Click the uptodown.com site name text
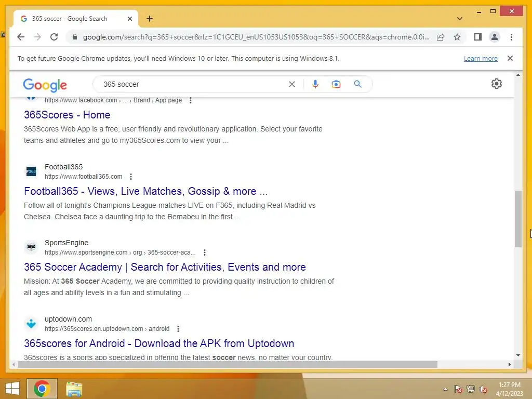 (68, 319)
